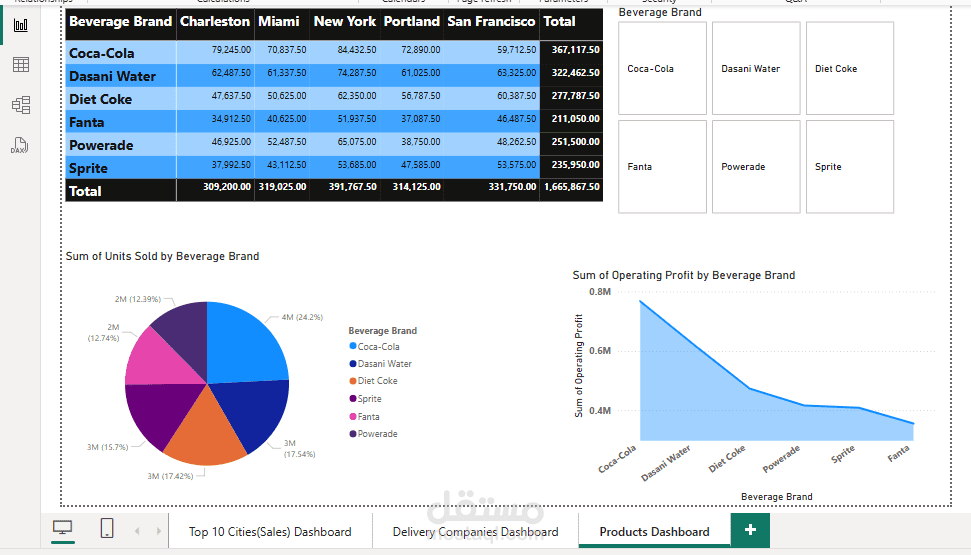971x555 pixels.
Task: Switch to mobile layout icon
Action: (x=107, y=529)
